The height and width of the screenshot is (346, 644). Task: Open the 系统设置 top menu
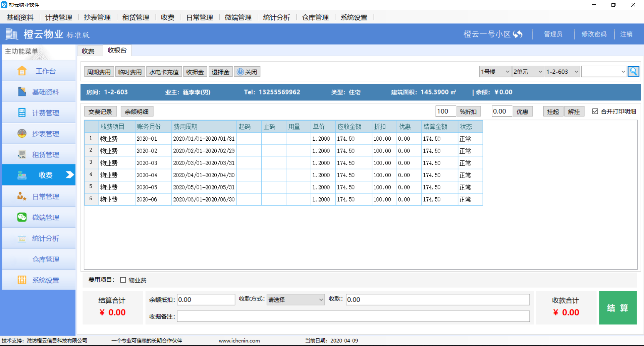354,17
